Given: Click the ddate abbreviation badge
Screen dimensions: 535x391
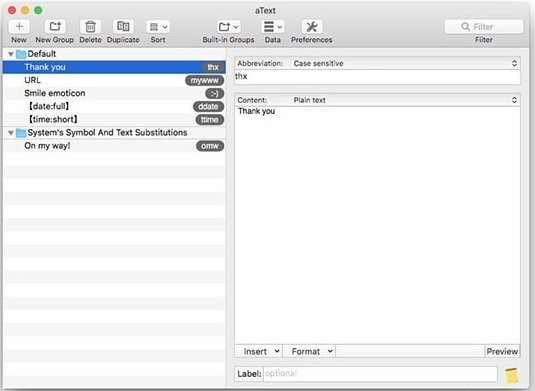Looking at the screenshot, I should tap(208, 106).
